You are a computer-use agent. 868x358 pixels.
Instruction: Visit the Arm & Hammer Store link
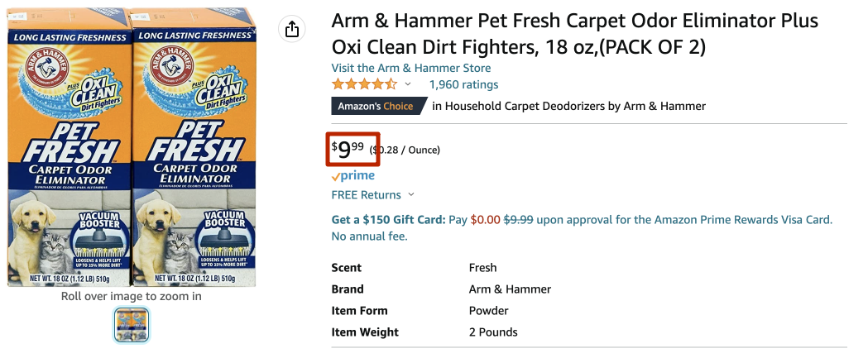(x=411, y=68)
